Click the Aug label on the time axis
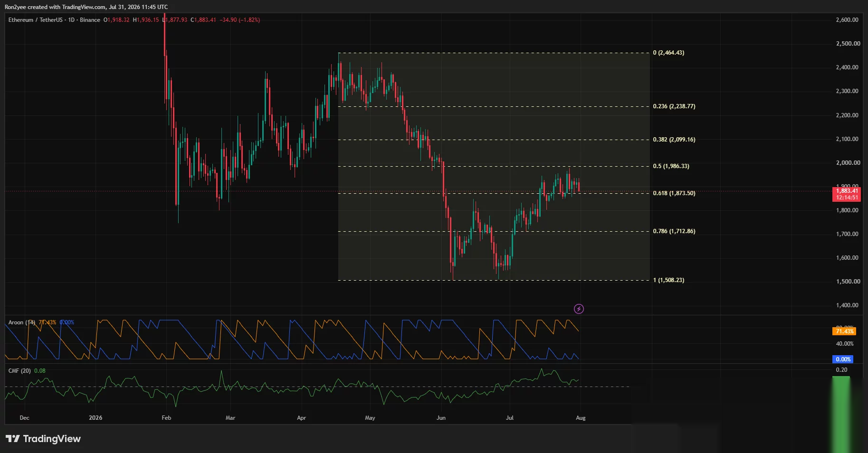This screenshot has width=868, height=453. click(x=581, y=418)
